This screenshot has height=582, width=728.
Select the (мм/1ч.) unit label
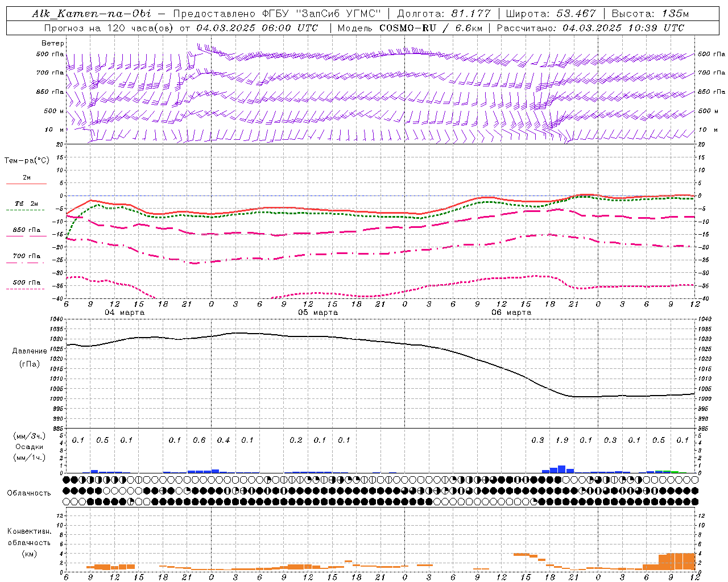point(30,458)
